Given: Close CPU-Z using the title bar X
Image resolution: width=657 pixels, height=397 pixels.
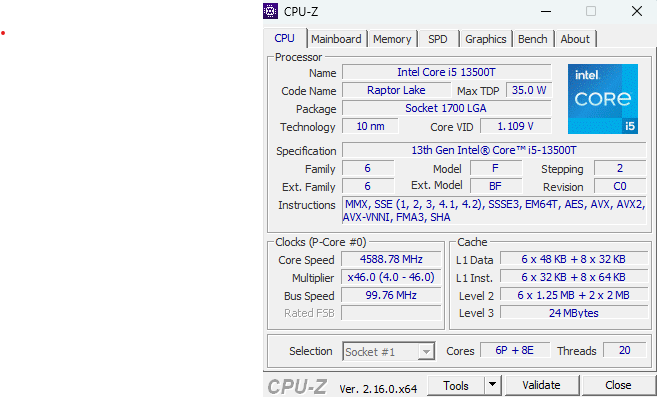Looking at the screenshot, I should pyautogui.click(x=637, y=11).
